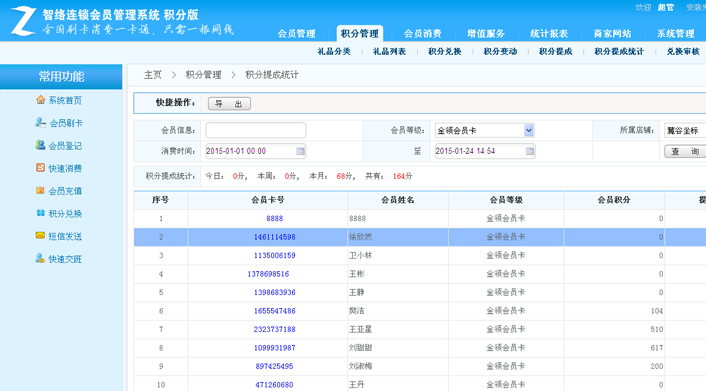Select the name cell 卫小林
The image size is (706, 391).
360,255
